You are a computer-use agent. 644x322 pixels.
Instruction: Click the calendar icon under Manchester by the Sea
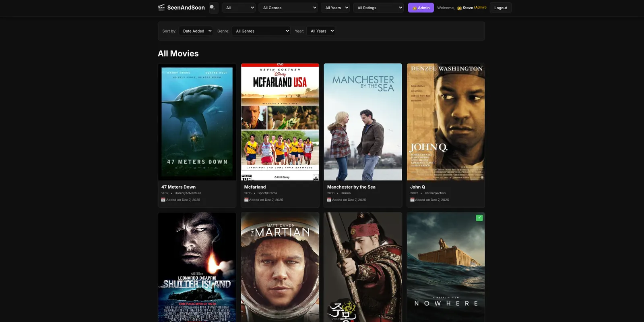pos(329,200)
